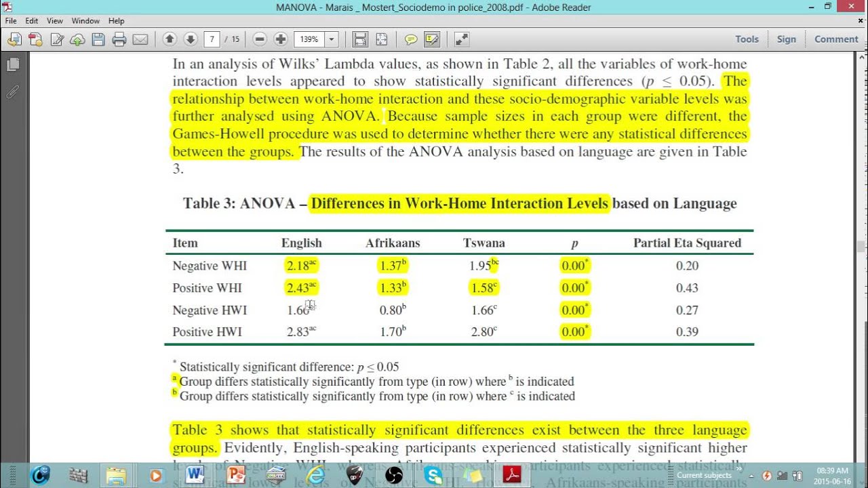868x488 pixels.
Task: Click the Partial Eta Squared value 0.43
Action: [687, 287]
